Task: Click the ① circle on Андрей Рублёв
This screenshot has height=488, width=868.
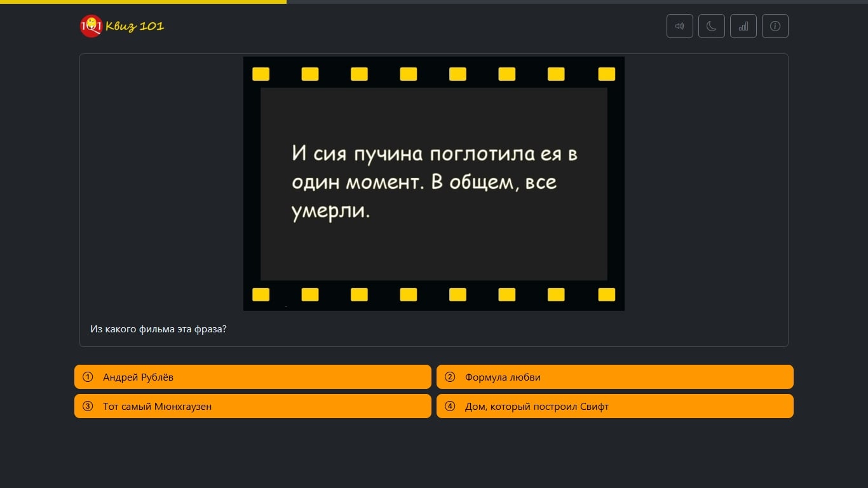Action: point(88,377)
